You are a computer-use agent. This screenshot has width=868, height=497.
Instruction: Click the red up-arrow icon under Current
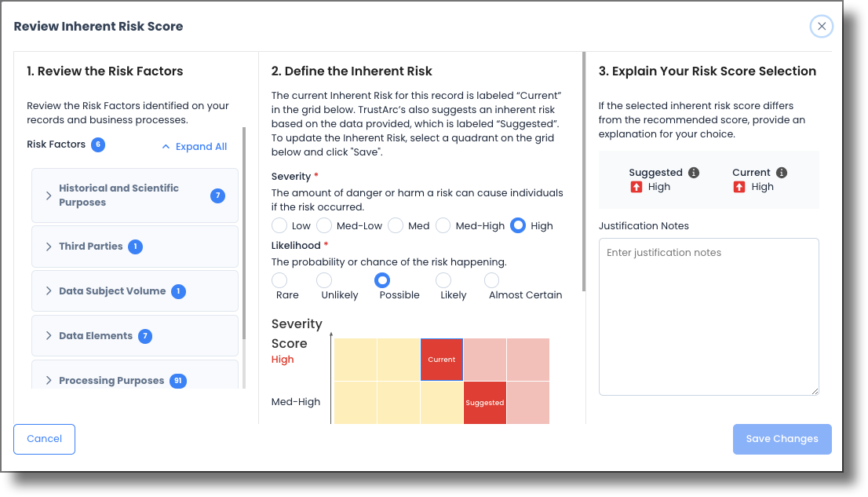tap(739, 187)
